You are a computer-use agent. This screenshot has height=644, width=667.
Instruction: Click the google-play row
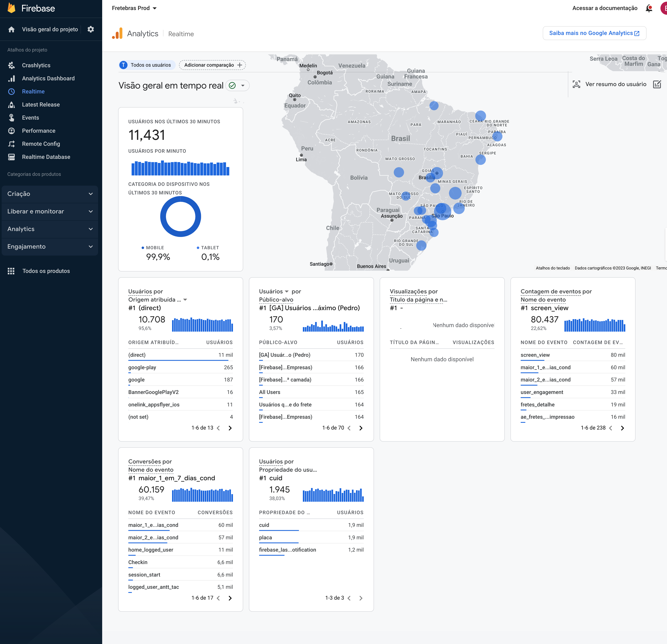tap(180, 367)
